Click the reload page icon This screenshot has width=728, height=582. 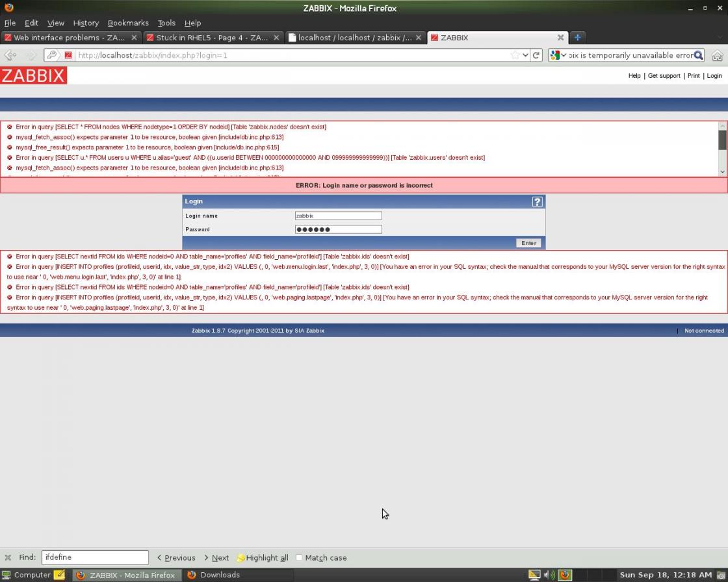coord(536,55)
